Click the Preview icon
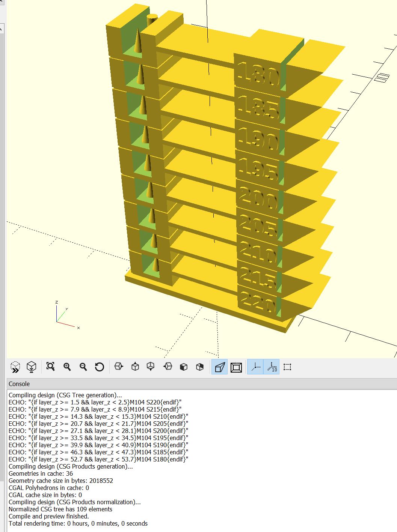The height and width of the screenshot is (532, 397). (x=15, y=367)
